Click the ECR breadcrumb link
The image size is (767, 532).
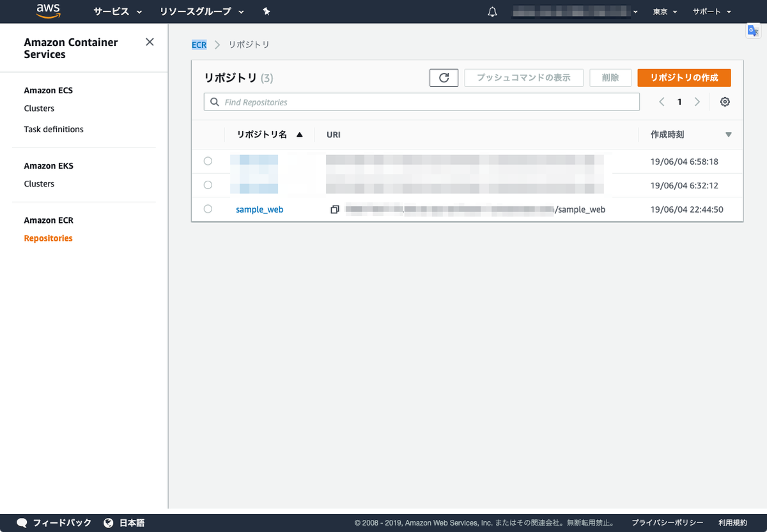pyautogui.click(x=199, y=45)
